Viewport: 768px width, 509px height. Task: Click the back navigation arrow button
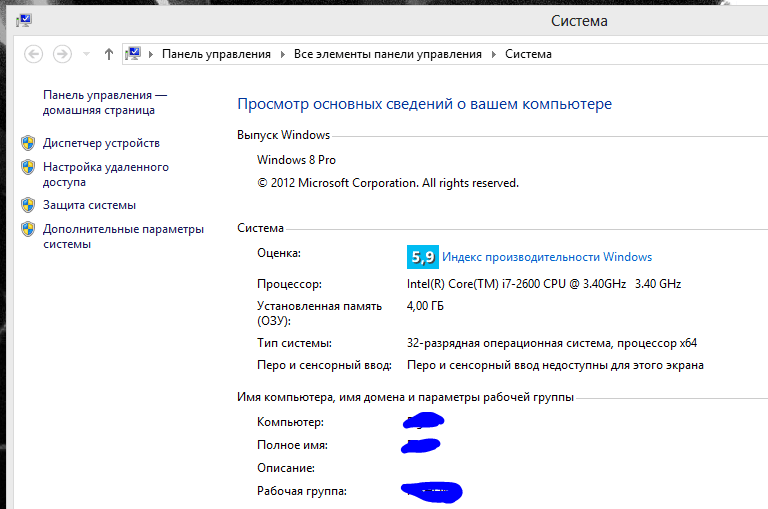coord(34,54)
